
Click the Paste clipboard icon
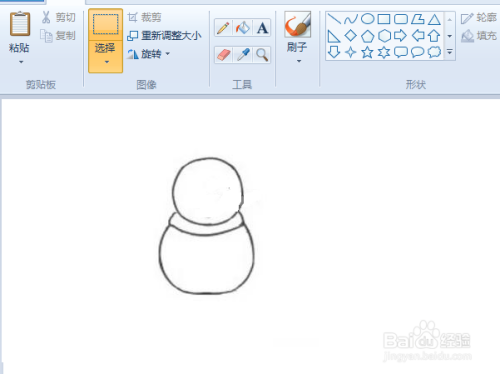click(20, 23)
